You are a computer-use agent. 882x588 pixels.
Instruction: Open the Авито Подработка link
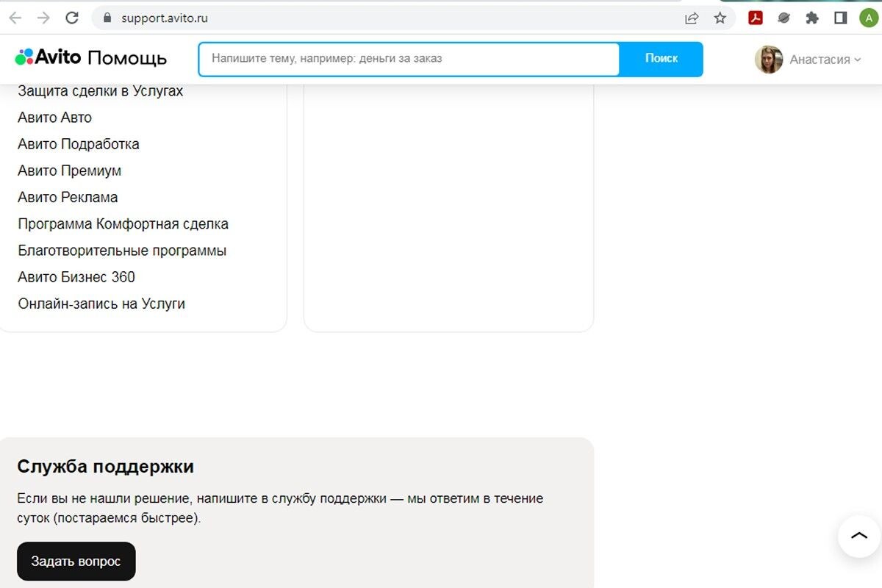(79, 144)
